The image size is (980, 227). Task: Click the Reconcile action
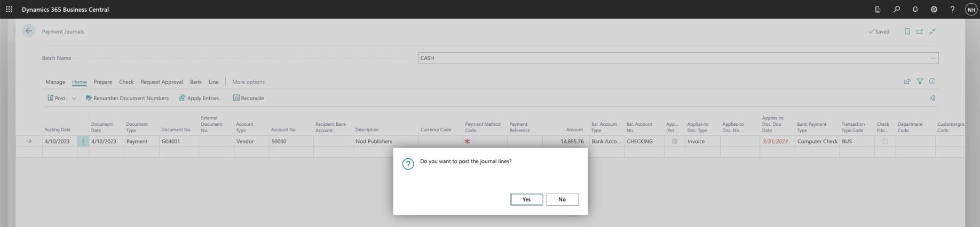(x=248, y=98)
